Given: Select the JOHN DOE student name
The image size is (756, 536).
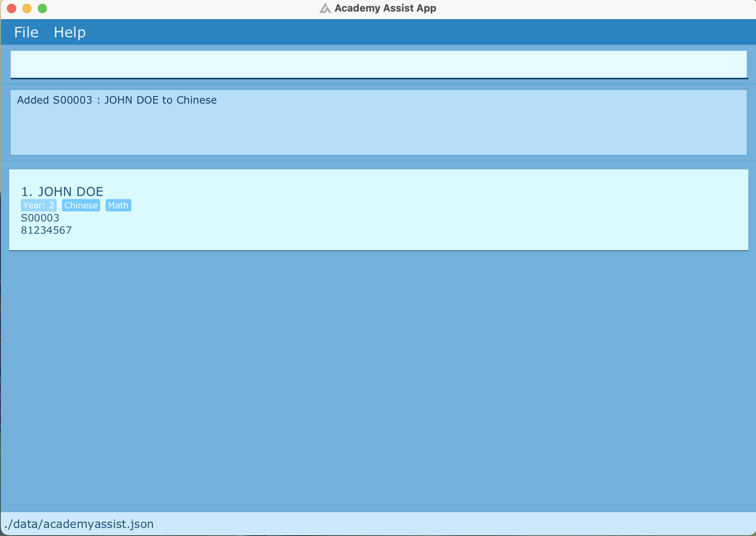Looking at the screenshot, I should [x=71, y=192].
